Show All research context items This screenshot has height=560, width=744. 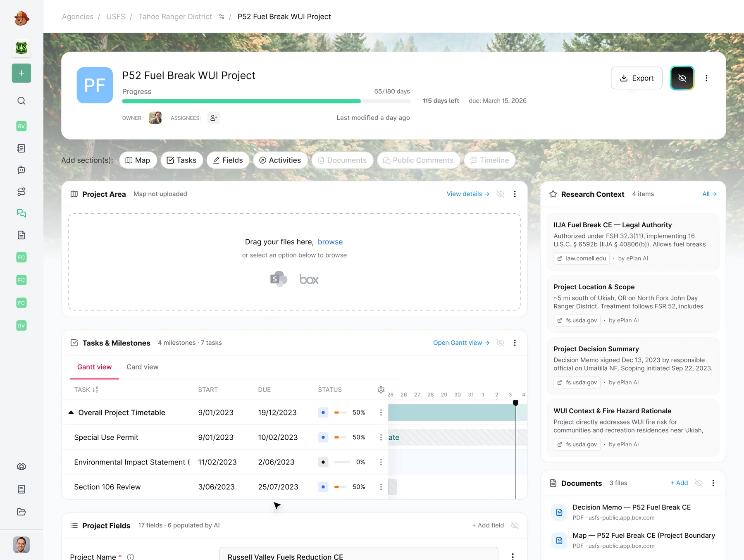(709, 194)
